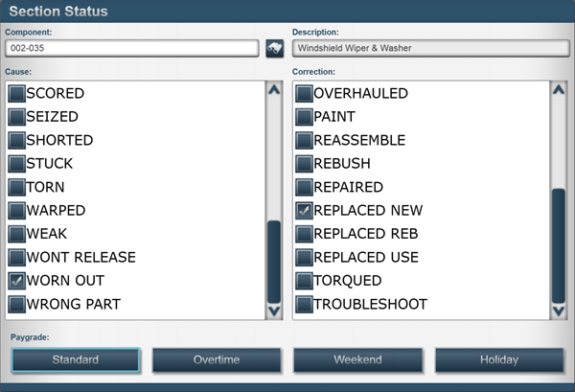The height and width of the screenshot is (392, 575).
Task: Check the TROUBLESHOOT correction option
Action: pyautogui.click(x=304, y=305)
